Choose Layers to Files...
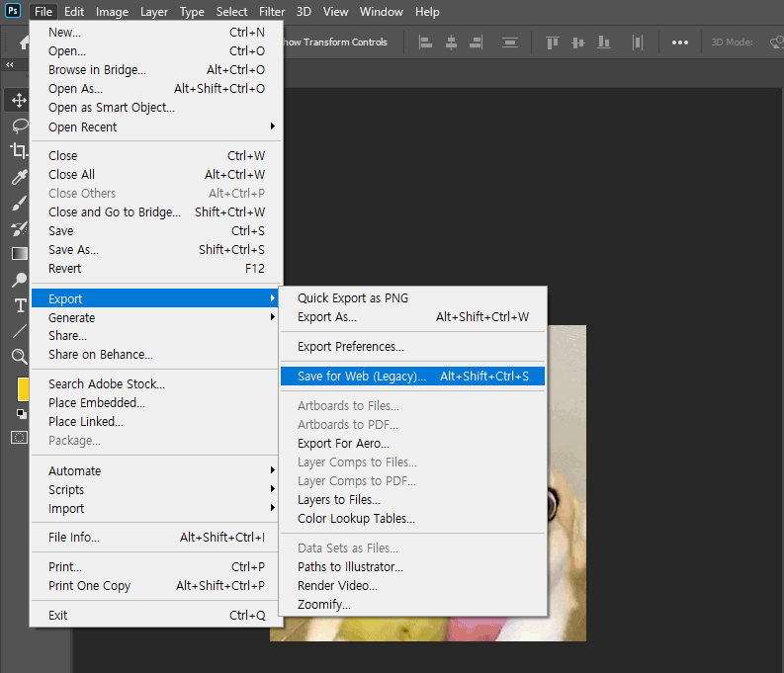784x673 pixels. [412, 500]
